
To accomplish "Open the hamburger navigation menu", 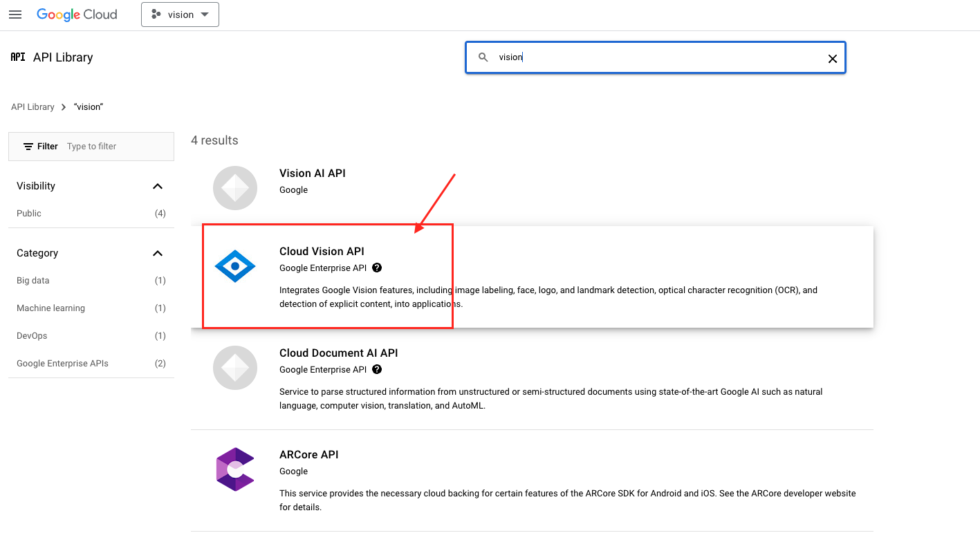I will [x=15, y=15].
